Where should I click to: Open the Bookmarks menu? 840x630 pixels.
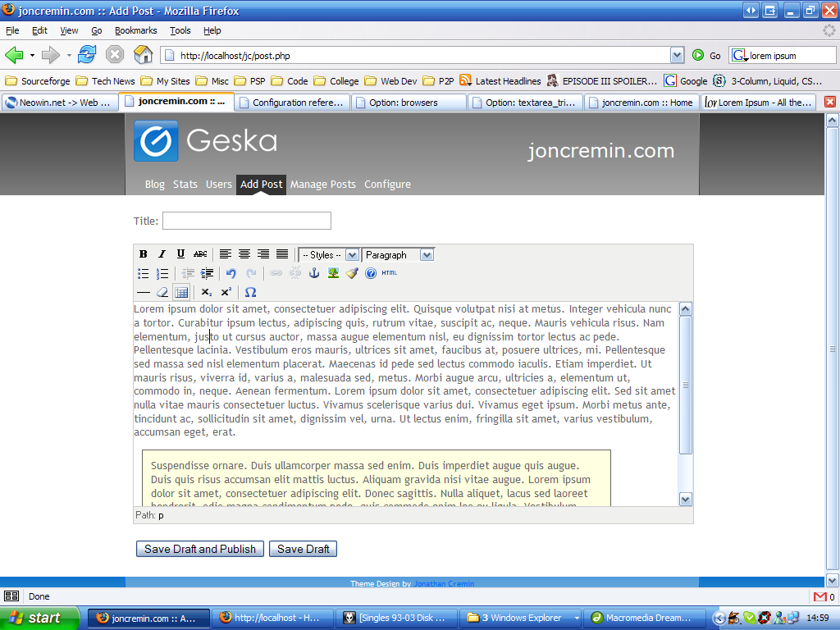pyautogui.click(x=135, y=30)
